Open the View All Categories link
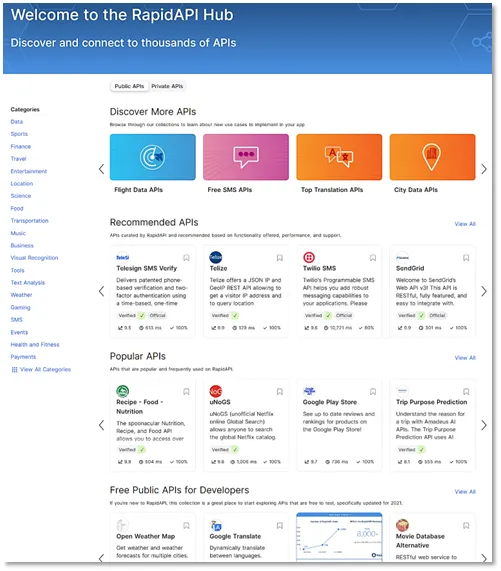Screen dimensions: 501x571 tap(46, 370)
